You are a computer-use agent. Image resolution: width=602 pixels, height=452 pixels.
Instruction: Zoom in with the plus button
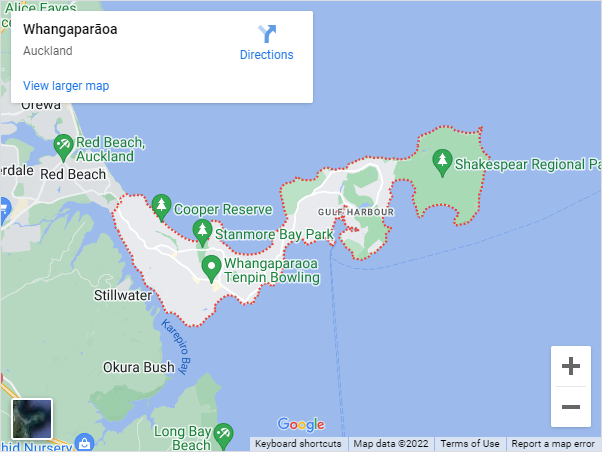(571, 366)
